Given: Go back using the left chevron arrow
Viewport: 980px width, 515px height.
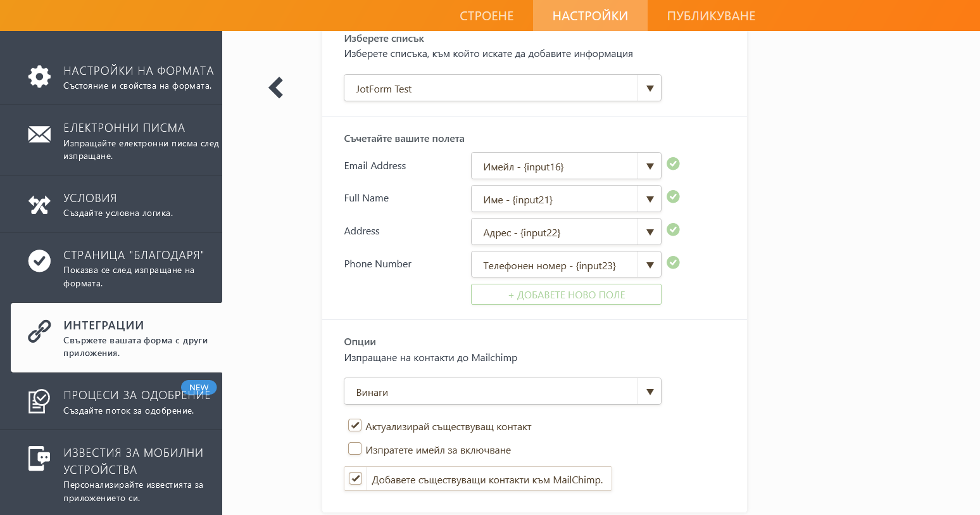Looking at the screenshot, I should tap(276, 87).
